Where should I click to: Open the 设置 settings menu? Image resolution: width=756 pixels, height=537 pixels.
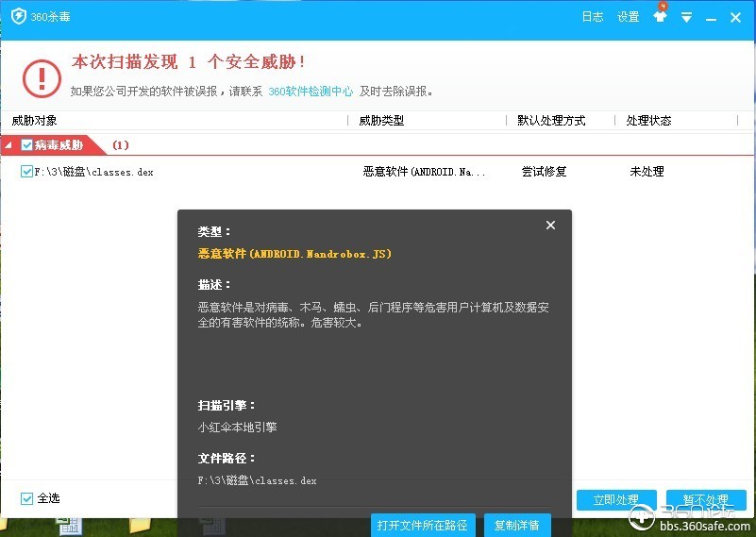(x=628, y=17)
